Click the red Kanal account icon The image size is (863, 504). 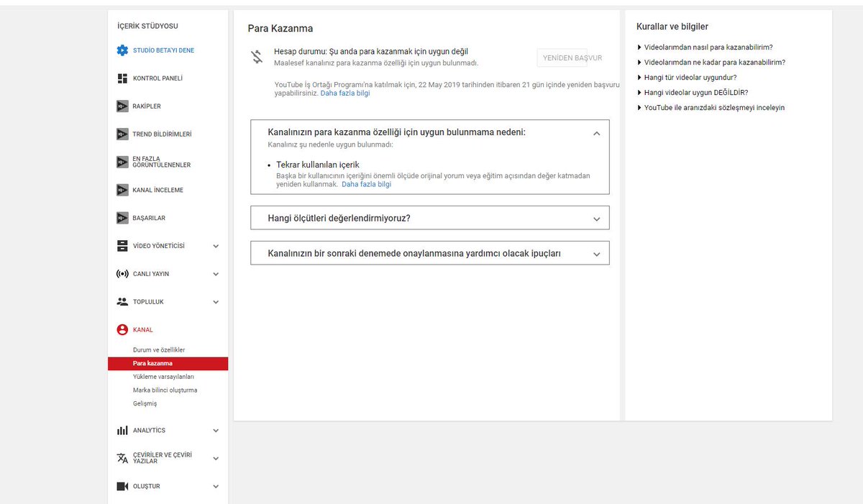(x=122, y=330)
